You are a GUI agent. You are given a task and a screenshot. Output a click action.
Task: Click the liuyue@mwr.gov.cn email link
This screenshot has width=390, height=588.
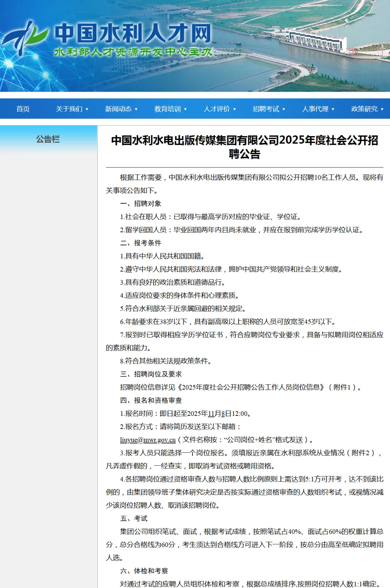coord(148,440)
